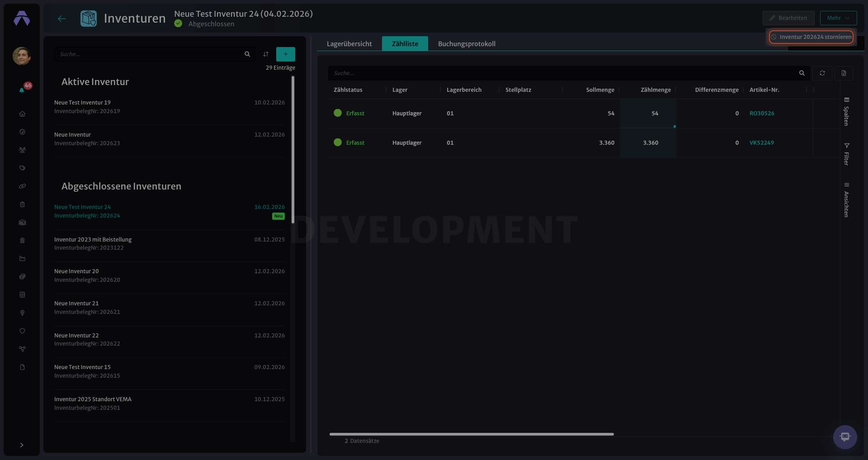Open the Buchungsprotokoll tab
This screenshot has width=868, height=460.
pyautogui.click(x=467, y=44)
